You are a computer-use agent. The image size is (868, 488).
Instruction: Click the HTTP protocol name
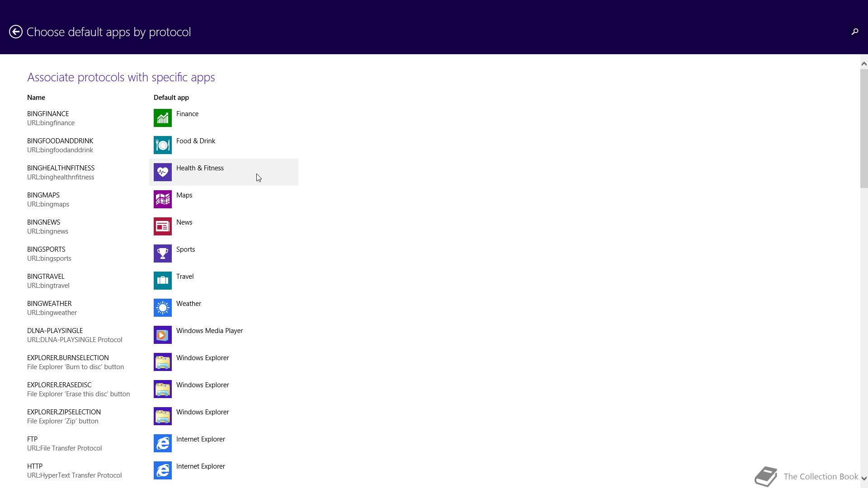click(35, 466)
